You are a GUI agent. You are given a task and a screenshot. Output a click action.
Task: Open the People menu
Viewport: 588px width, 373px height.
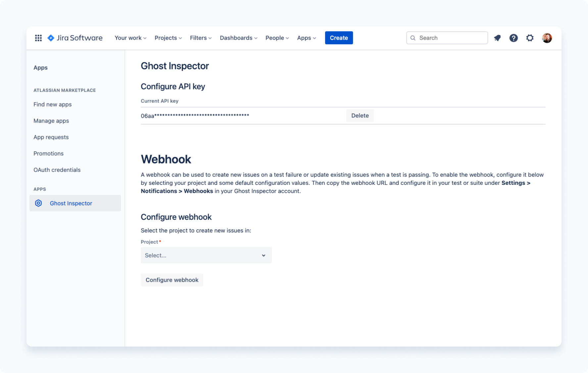click(x=277, y=38)
